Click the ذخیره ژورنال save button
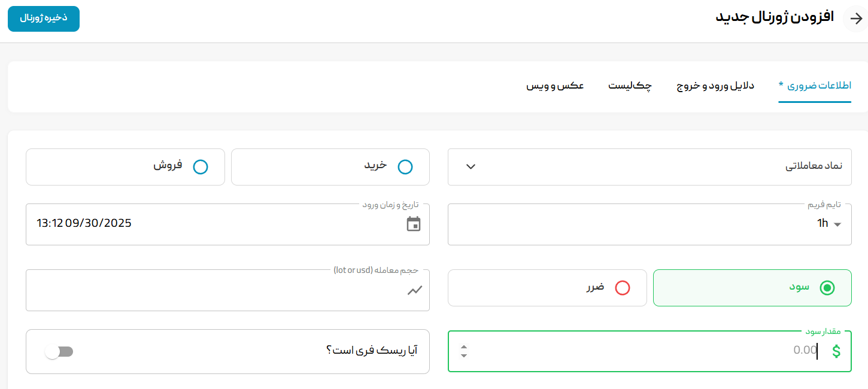The image size is (868, 389). coord(43,19)
